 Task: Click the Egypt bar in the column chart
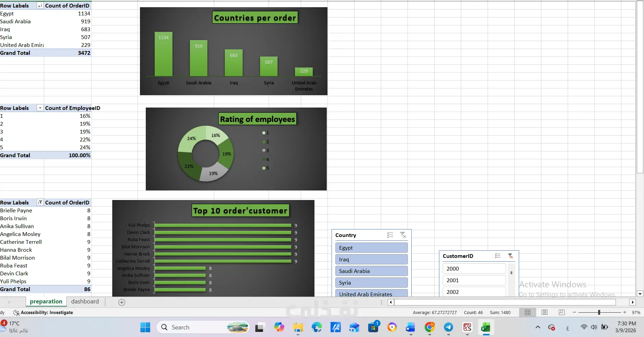point(164,54)
